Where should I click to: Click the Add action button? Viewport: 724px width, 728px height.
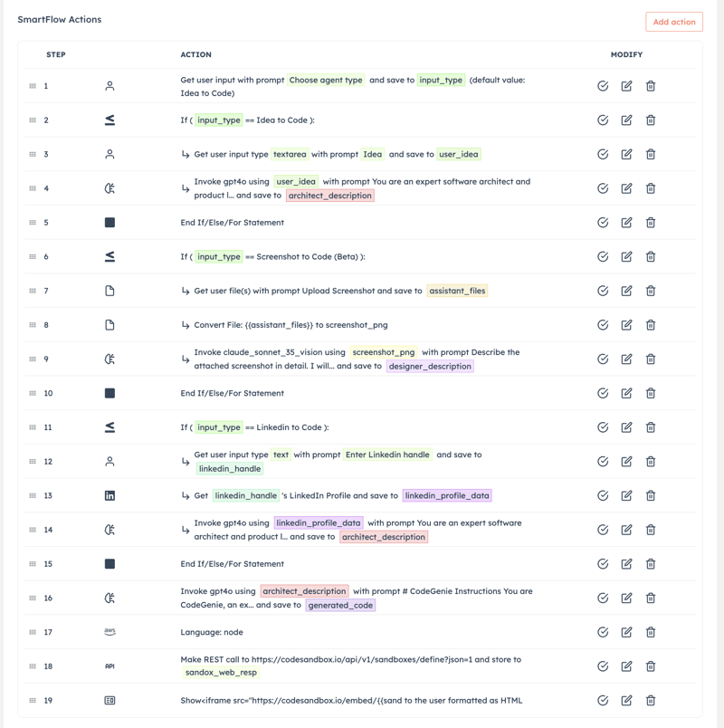pos(674,22)
